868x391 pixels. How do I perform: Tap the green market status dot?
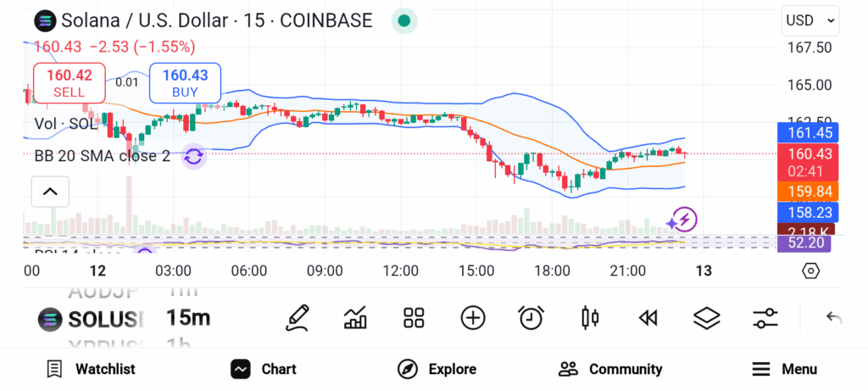tap(404, 21)
